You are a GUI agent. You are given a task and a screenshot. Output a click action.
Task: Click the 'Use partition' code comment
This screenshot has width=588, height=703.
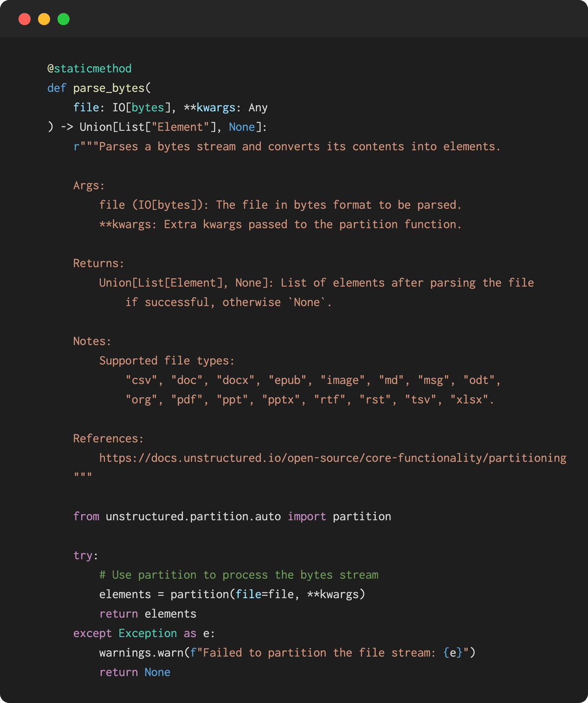click(x=239, y=575)
